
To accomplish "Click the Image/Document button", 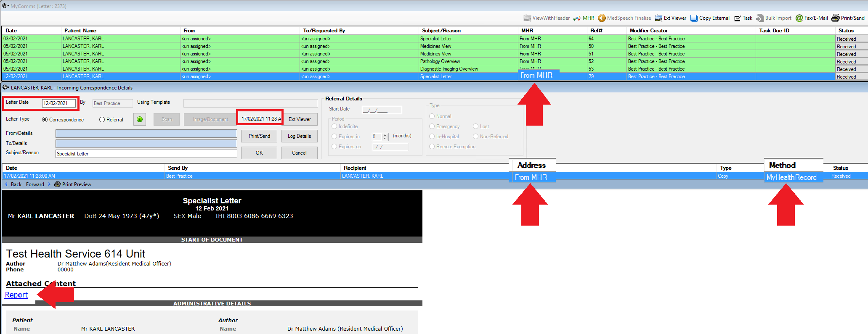I will [210, 119].
